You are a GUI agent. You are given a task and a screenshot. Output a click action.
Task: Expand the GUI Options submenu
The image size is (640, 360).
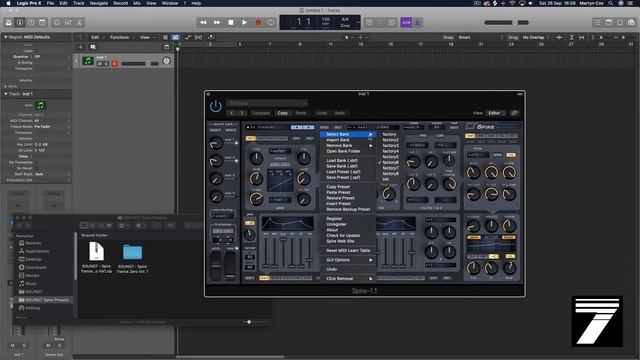coord(347,260)
